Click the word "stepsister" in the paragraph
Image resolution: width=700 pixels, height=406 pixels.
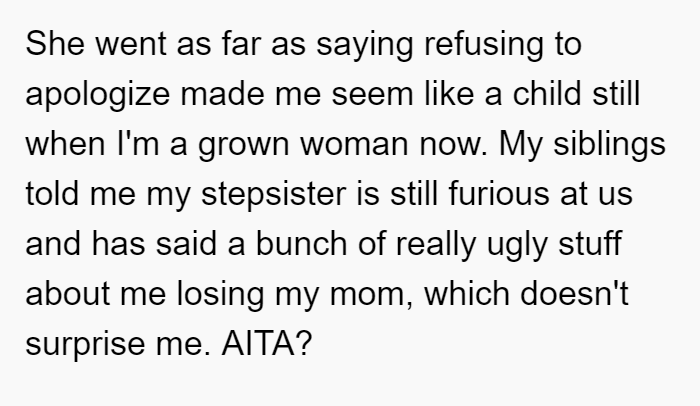pos(274,195)
